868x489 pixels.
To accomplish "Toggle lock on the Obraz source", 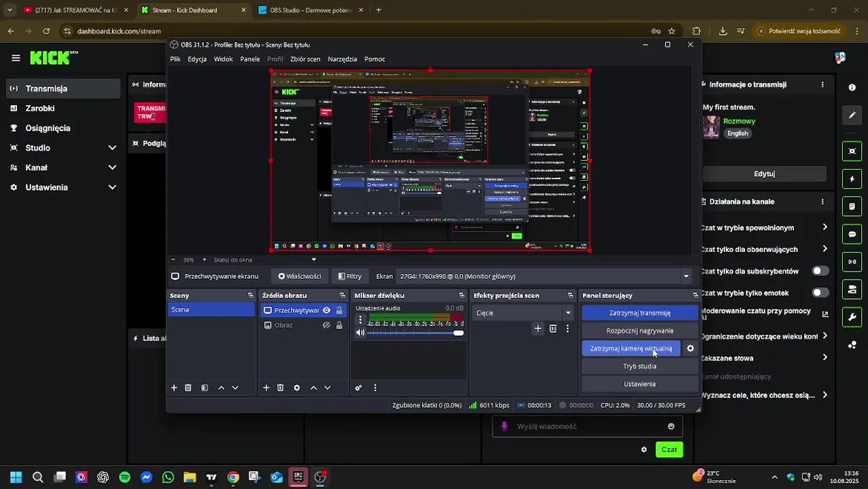I will pos(340,325).
